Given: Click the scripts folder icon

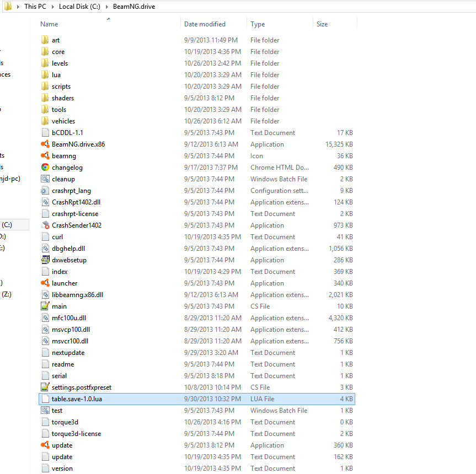Looking at the screenshot, I should [x=45, y=87].
